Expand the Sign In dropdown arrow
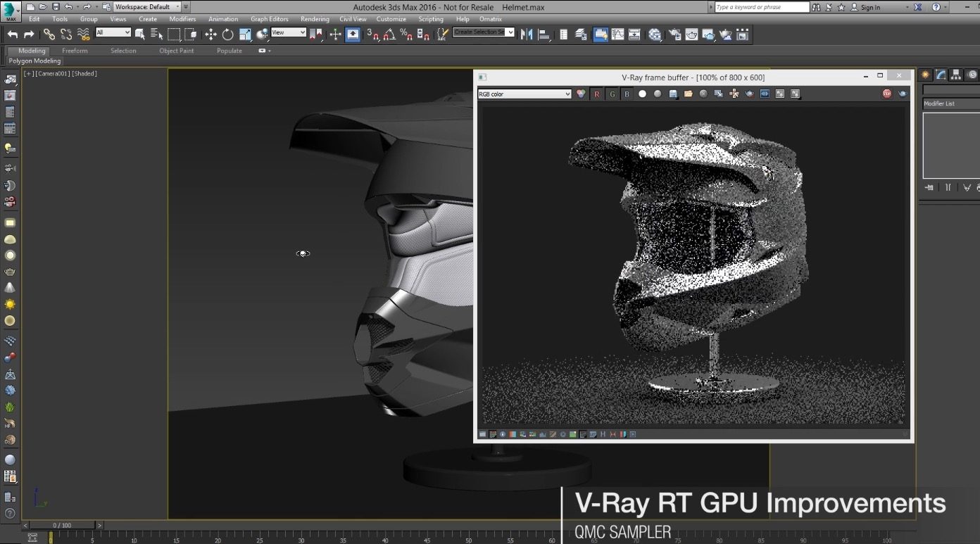980x544 pixels. click(x=905, y=7)
